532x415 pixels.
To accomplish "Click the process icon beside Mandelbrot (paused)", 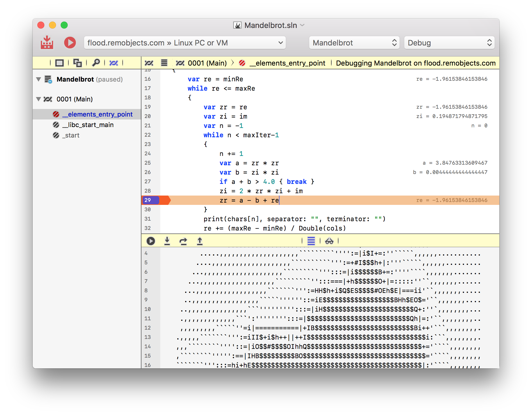I will [48, 79].
